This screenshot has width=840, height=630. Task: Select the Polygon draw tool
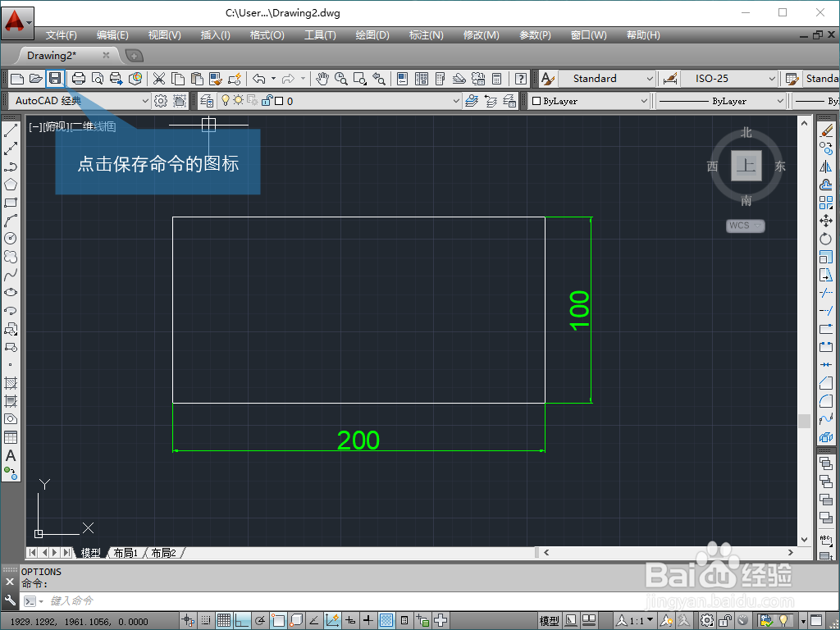[x=11, y=185]
